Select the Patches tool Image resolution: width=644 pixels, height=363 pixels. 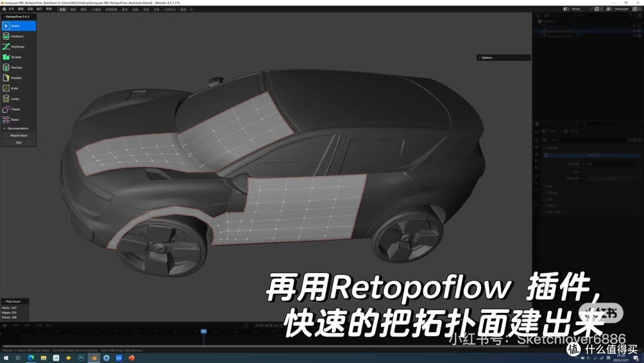tap(19, 67)
